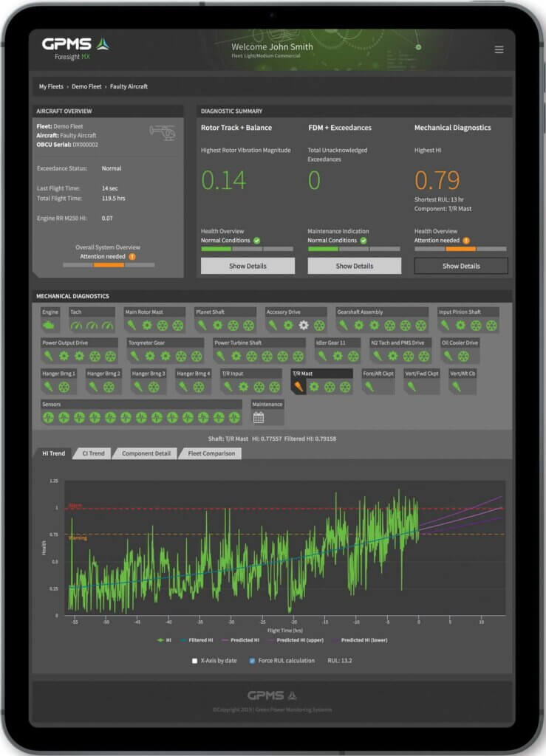
Task: Uncheck Force RUL calculation
Action: [252, 661]
